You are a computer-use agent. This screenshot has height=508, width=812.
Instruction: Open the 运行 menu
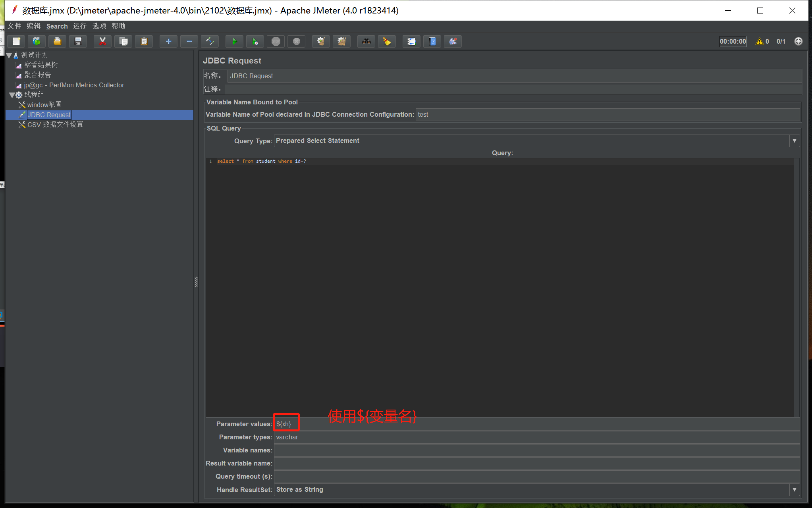point(79,26)
